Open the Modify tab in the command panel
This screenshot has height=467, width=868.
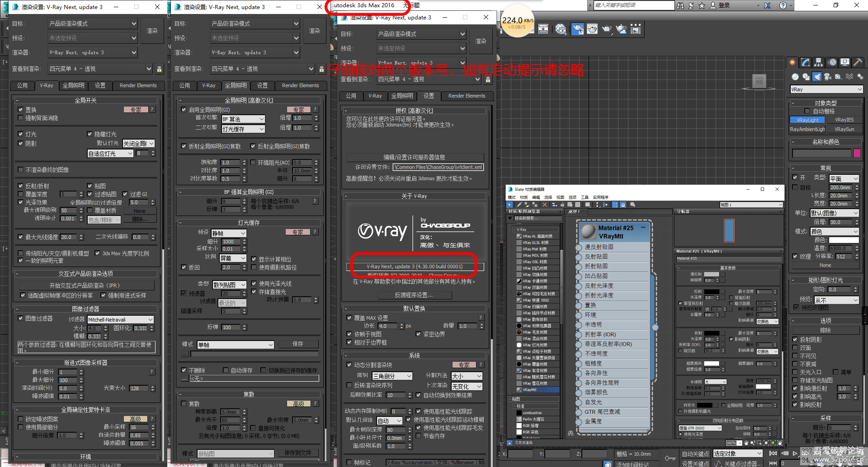(805, 62)
